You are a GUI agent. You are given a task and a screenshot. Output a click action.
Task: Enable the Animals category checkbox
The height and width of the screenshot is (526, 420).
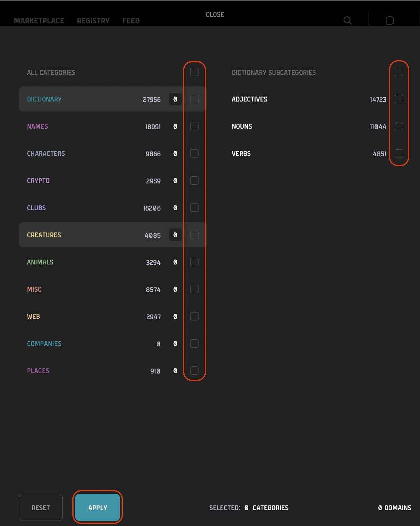pyautogui.click(x=194, y=262)
